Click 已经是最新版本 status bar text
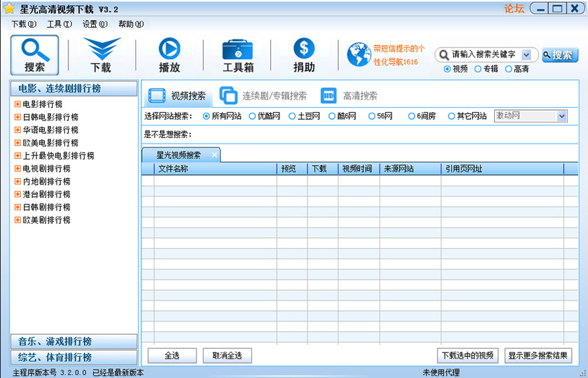588x378 pixels. coord(118,373)
